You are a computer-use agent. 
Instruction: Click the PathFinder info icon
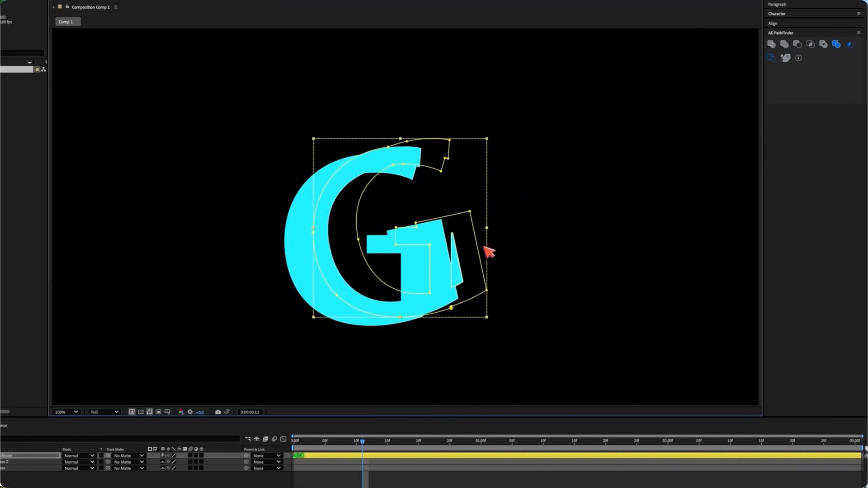click(798, 58)
